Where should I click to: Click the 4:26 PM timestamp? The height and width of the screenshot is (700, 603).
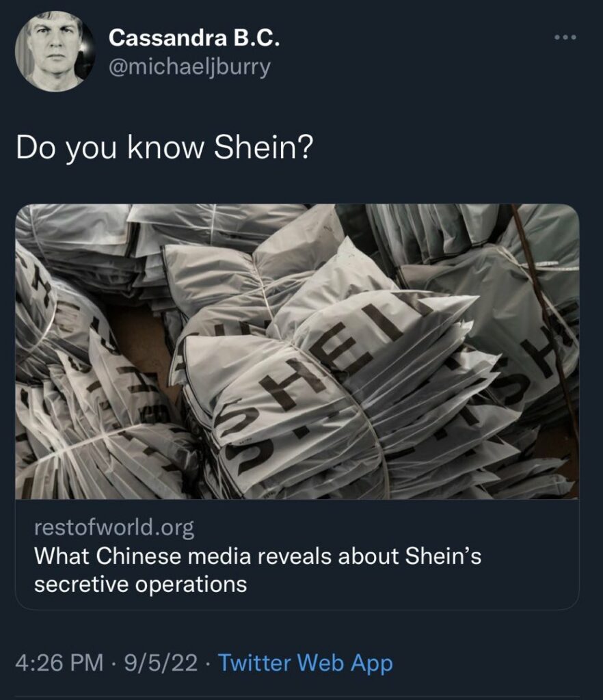59,662
